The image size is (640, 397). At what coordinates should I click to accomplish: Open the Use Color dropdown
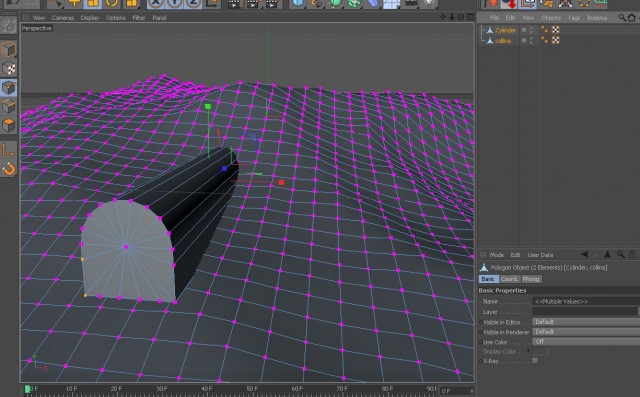pos(586,342)
